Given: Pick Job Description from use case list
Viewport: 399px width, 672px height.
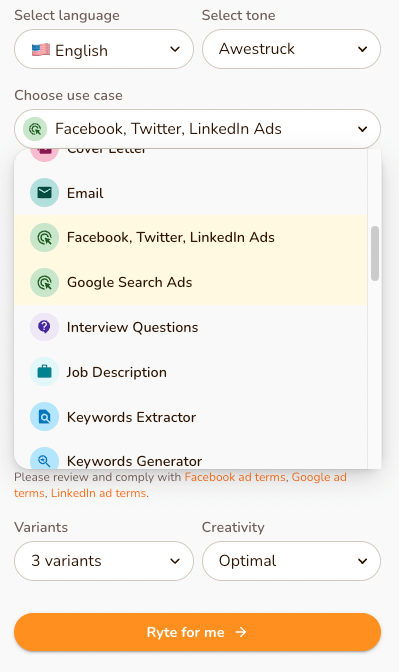Looking at the screenshot, I should coord(191,372).
